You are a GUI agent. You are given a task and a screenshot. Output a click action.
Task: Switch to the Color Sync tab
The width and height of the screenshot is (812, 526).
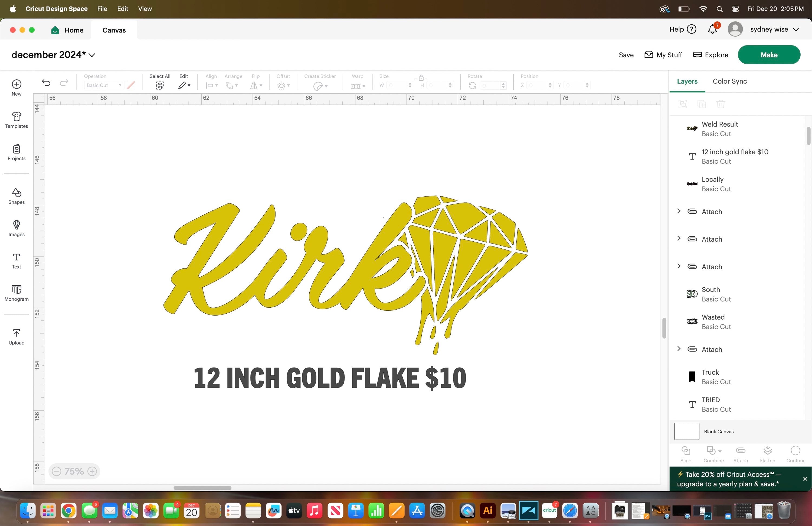[729, 81]
